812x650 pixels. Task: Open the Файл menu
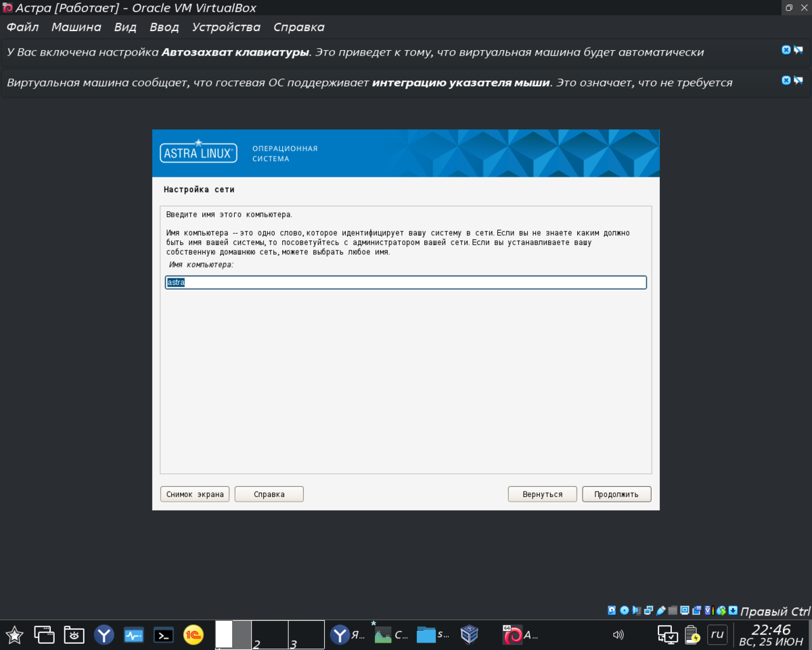22,27
